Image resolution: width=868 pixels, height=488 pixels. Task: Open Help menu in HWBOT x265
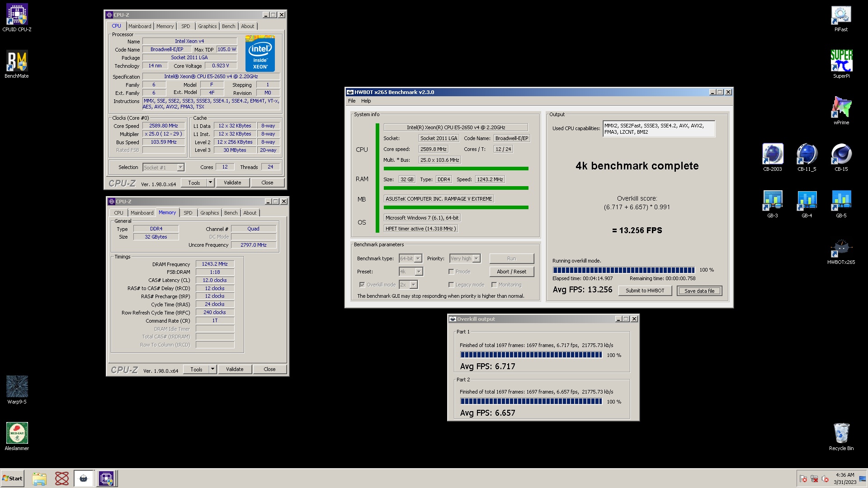click(366, 101)
